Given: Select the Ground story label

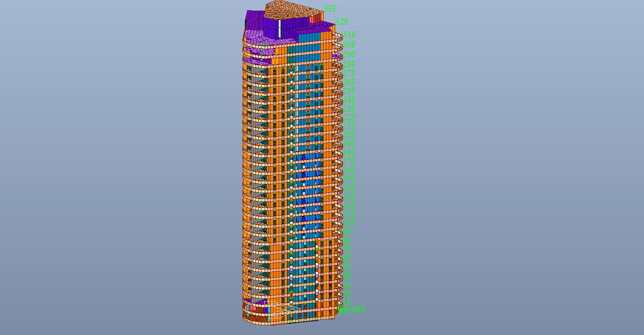Looking at the screenshot, I should point(351,309).
